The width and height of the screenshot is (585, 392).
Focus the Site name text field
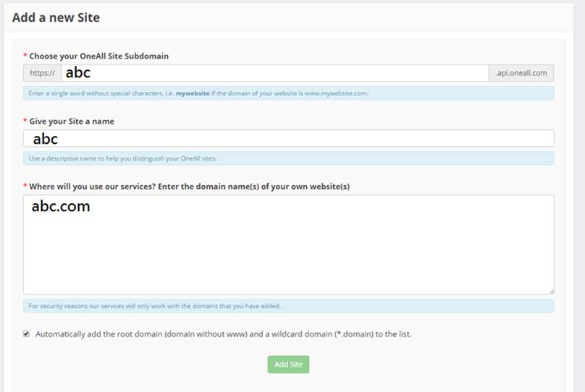pyautogui.click(x=290, y=139)
